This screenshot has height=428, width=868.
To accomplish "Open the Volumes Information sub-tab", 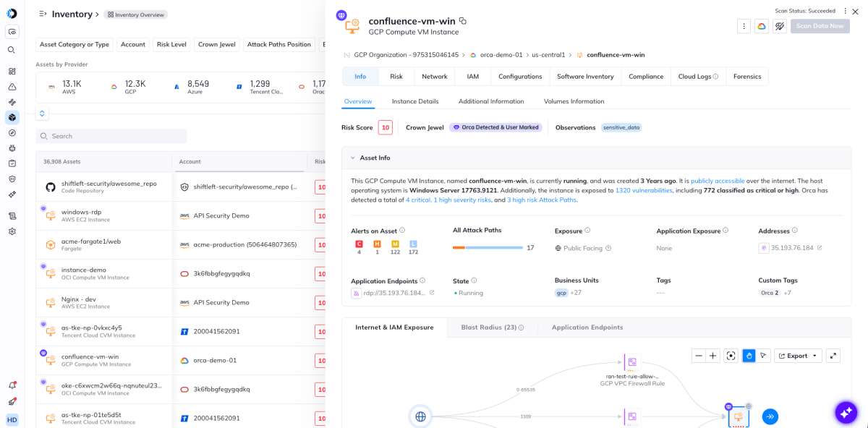I will [x=574, y=101].
